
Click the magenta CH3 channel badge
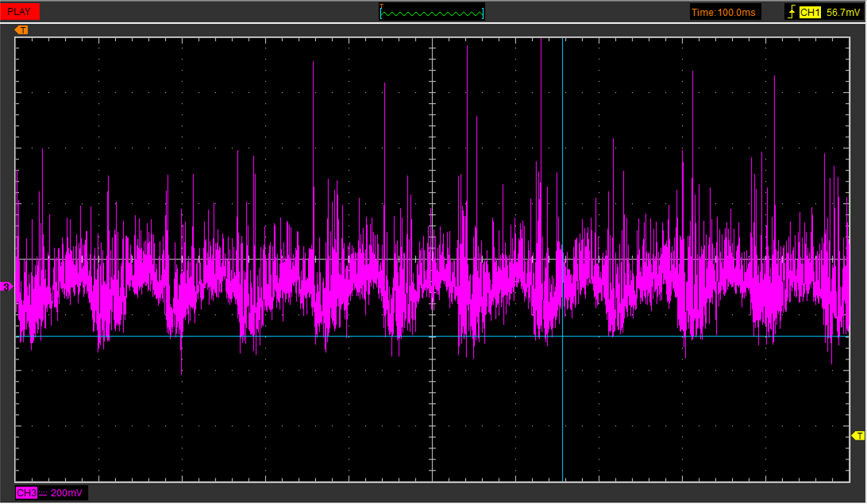[26, 494]
